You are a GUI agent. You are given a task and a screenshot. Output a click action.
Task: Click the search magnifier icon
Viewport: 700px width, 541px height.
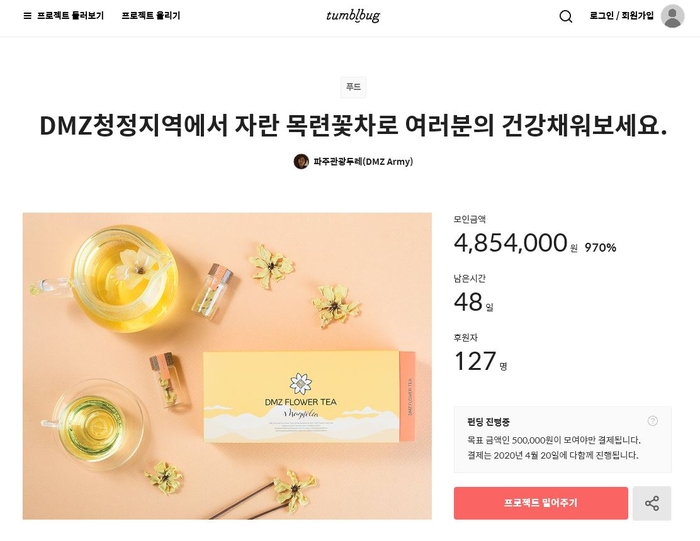tap(566, 17)
